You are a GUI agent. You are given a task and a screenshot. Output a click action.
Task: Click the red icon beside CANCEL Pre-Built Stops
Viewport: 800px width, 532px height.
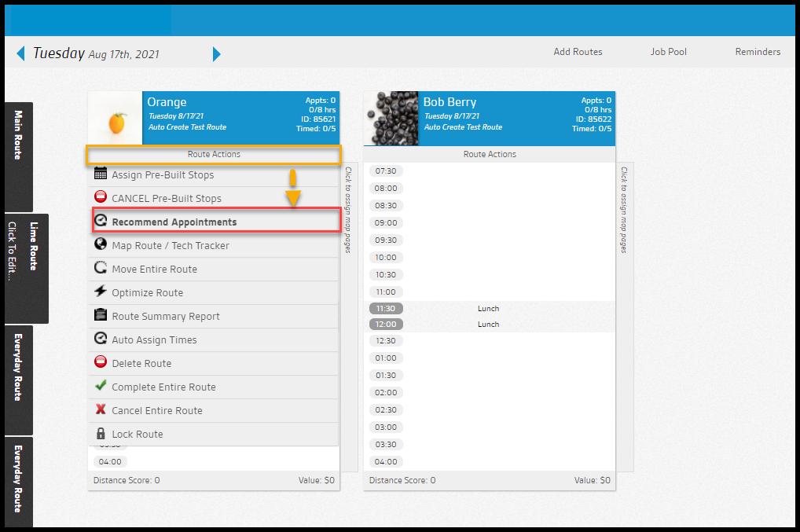(100, 198)
